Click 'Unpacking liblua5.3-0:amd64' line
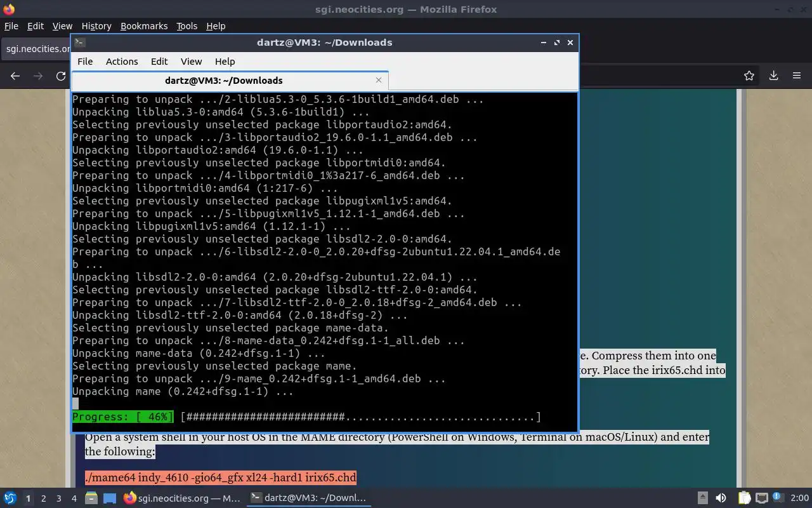812x508 pixels. point(221,112)
